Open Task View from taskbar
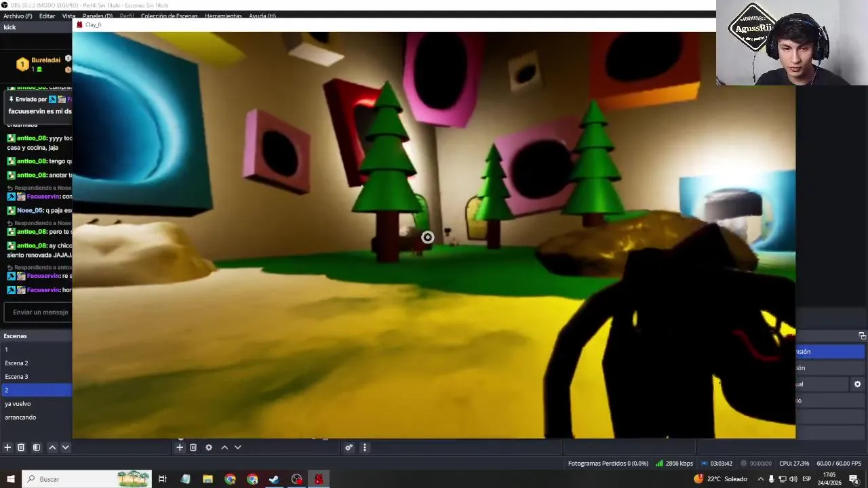This screenshot has height=488, width=868. [x=163, y=479]
